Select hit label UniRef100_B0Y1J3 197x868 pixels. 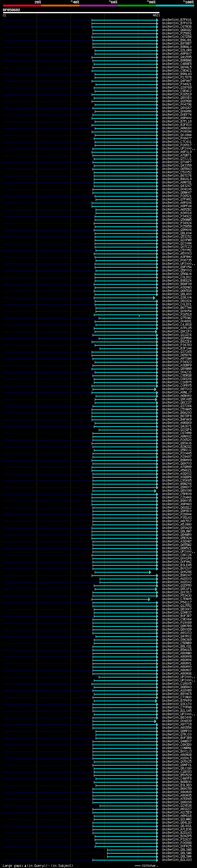click(x=177, y=751)
